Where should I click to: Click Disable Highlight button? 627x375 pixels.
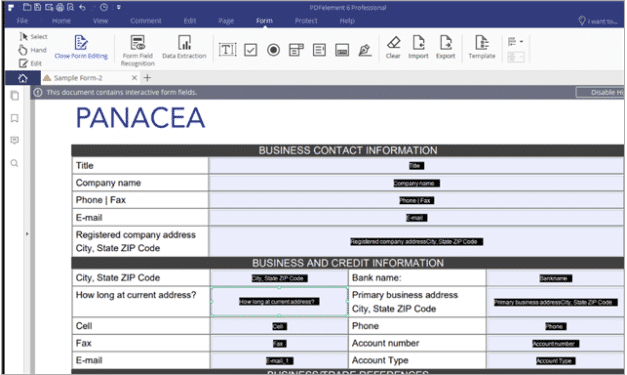coord(600,92)
